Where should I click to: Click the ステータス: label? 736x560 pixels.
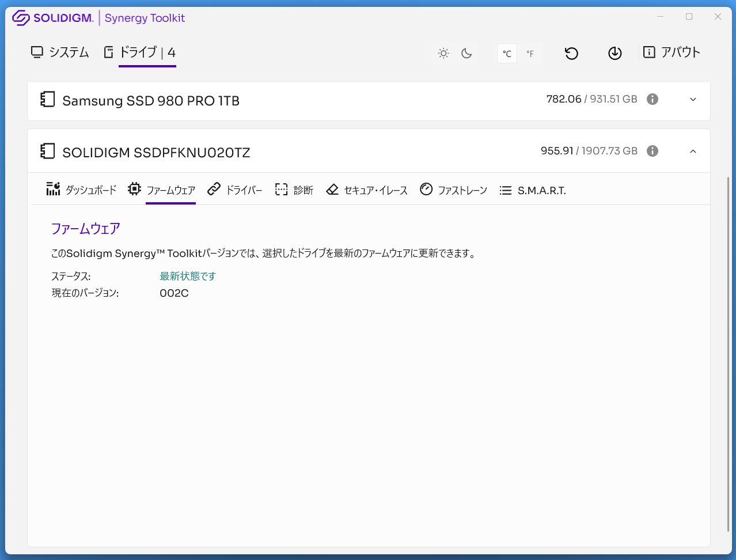pos(71,277)
